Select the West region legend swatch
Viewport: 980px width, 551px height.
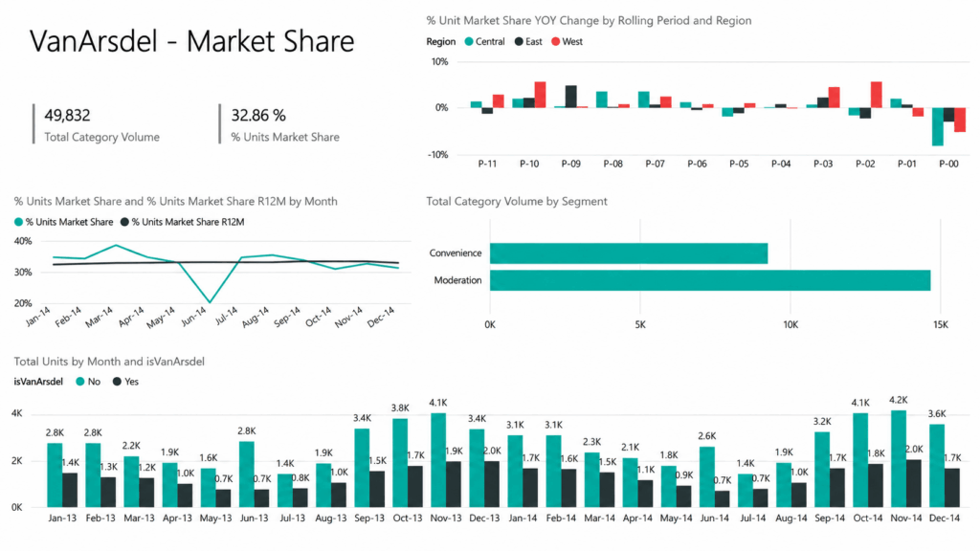click(x=556, y=42)
